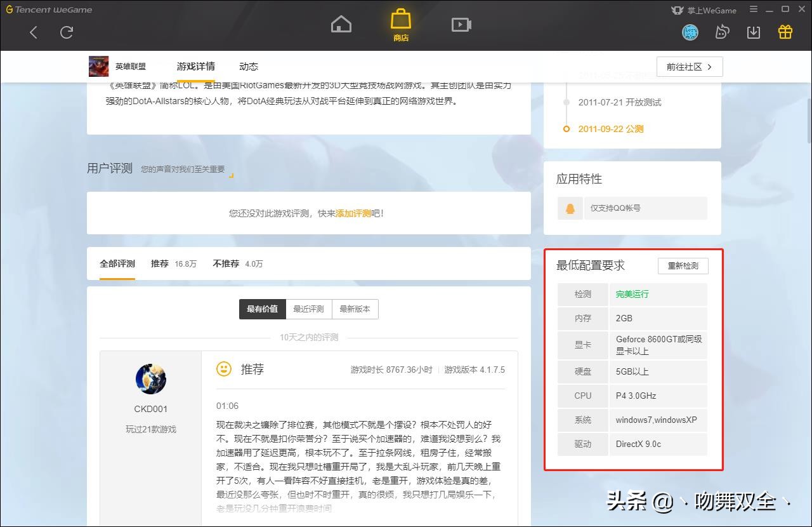Open the 商店 shopping bag icon
This screenshot has height=527, width=812.
pyautogui.click(x=401, y=24)
